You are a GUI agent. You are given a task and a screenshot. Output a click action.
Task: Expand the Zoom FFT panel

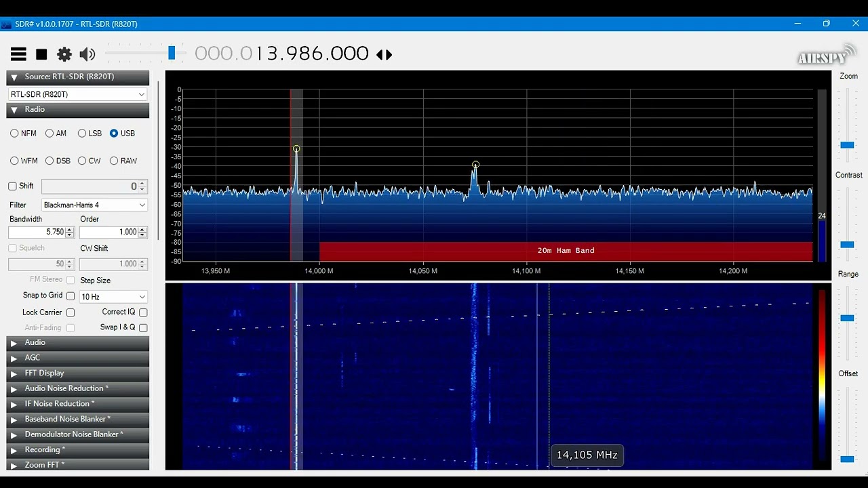[78, 465]
